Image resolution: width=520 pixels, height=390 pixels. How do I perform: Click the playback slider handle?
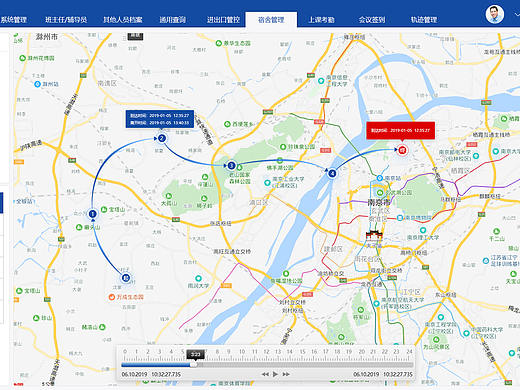coord(194,365)
